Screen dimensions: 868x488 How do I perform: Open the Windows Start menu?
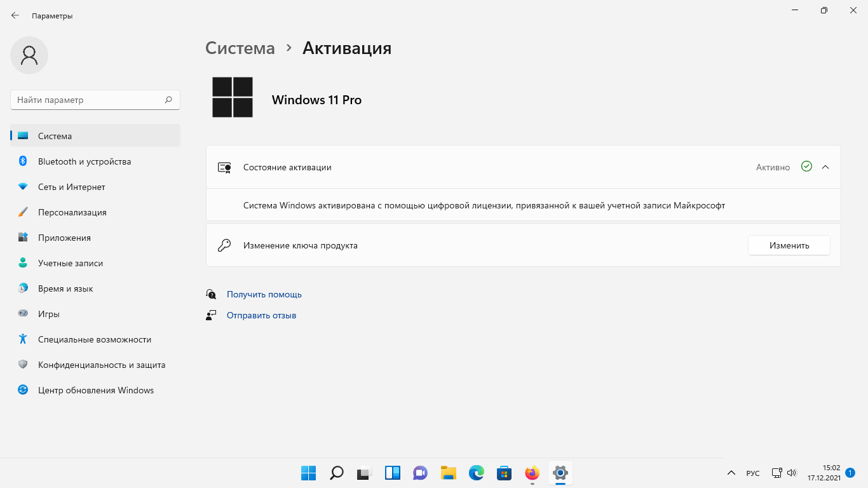tap(308, 473)
